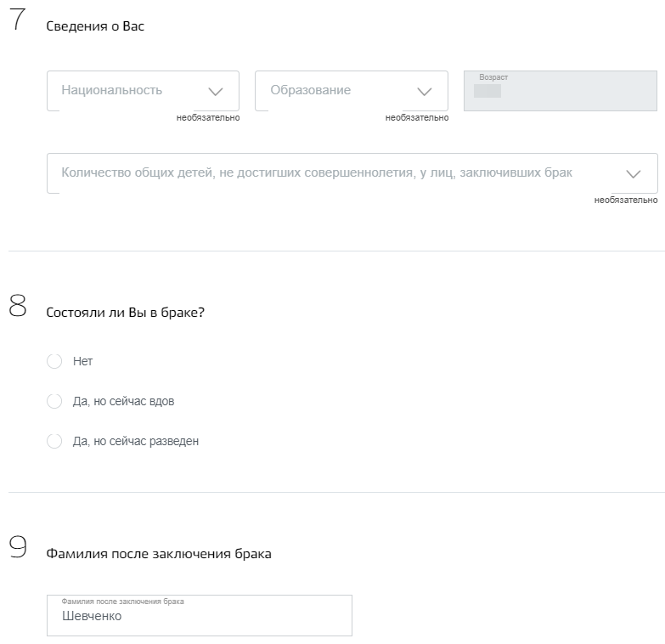Select the "Нет" radio button
Screen dimensions: 665x644
coord(54,361)
